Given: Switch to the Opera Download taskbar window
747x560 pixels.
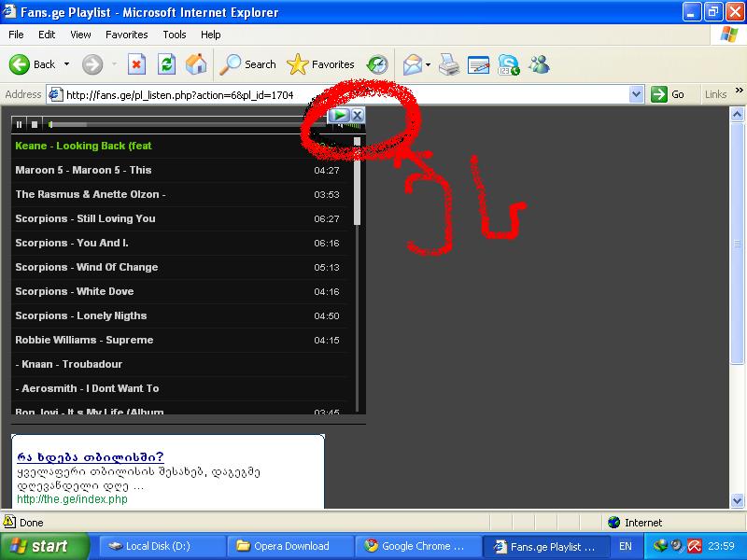Looking at the screenshot, I should pos(290,546).
